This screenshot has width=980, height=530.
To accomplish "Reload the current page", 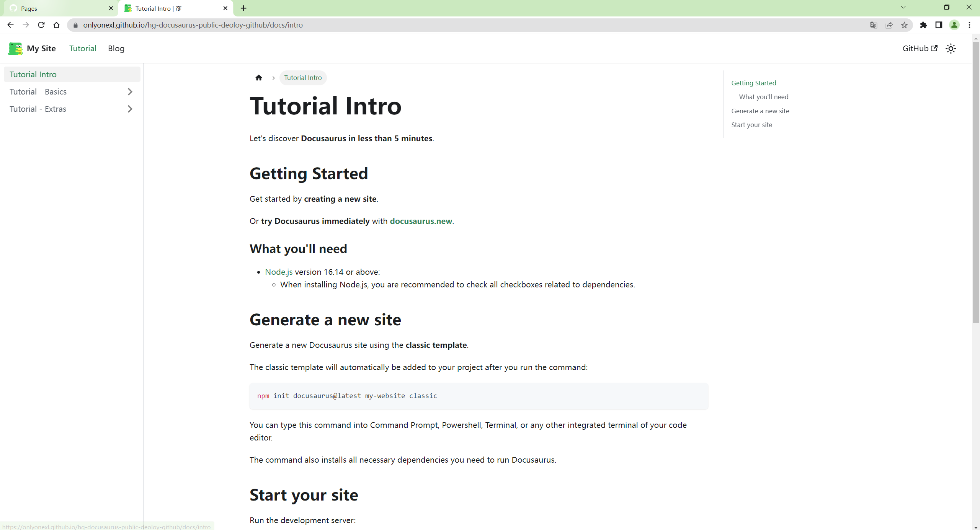I will point(41,25).
